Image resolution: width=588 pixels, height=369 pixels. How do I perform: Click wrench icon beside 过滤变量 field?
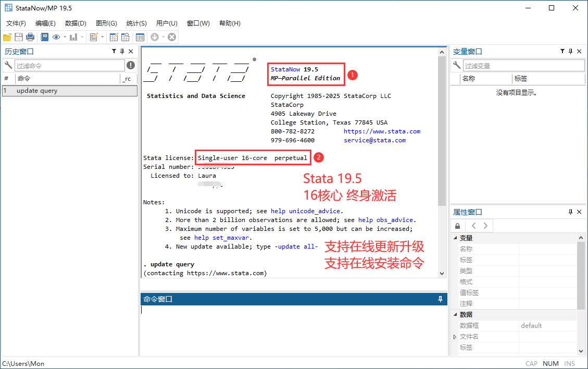click(457, 65)
